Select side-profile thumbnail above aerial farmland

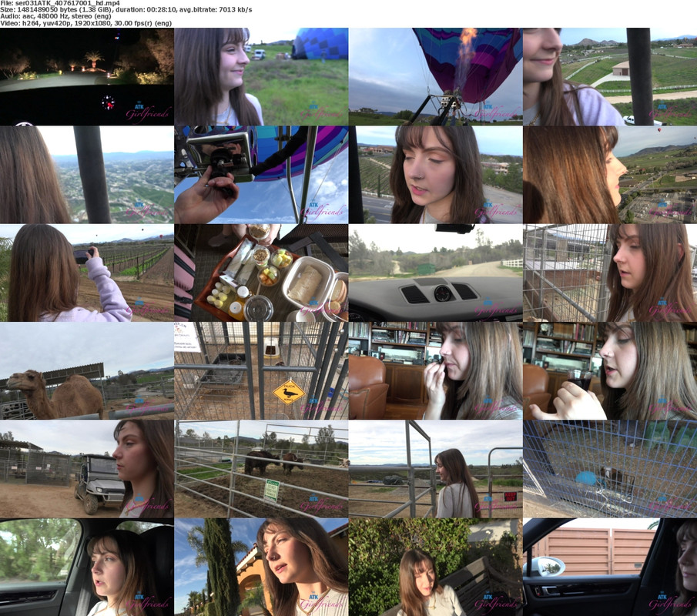tap(610, 175)
